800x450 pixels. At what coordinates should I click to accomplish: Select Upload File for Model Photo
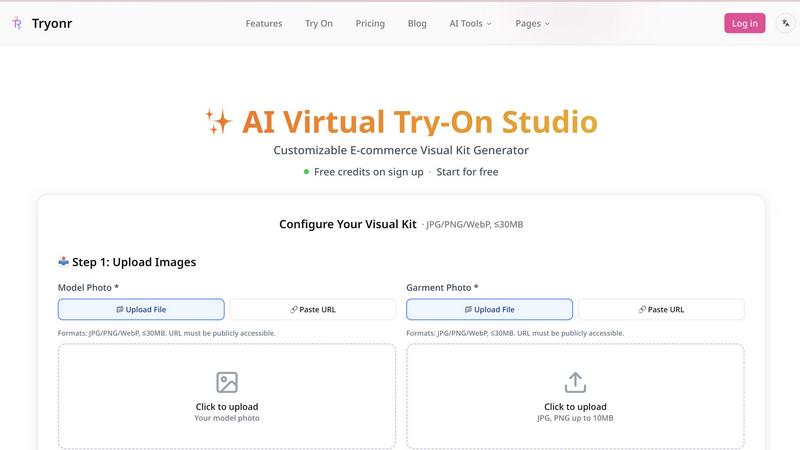click(x=141, y=309)
